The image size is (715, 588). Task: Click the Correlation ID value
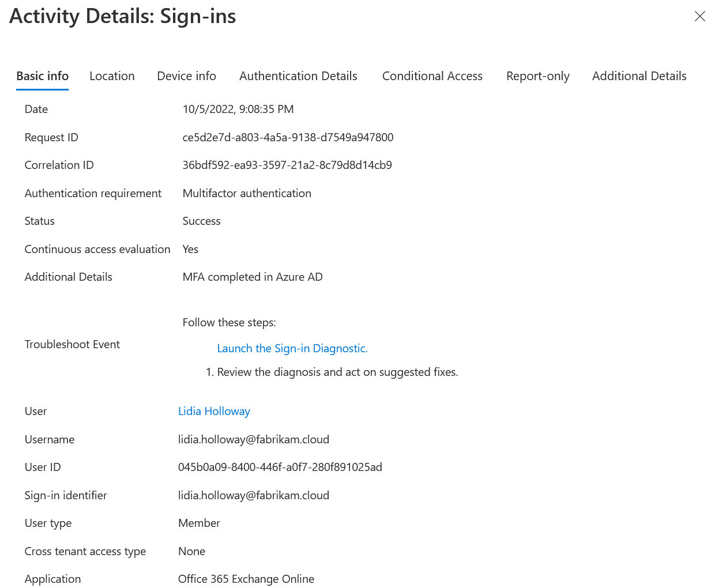(x=287, y=165)
